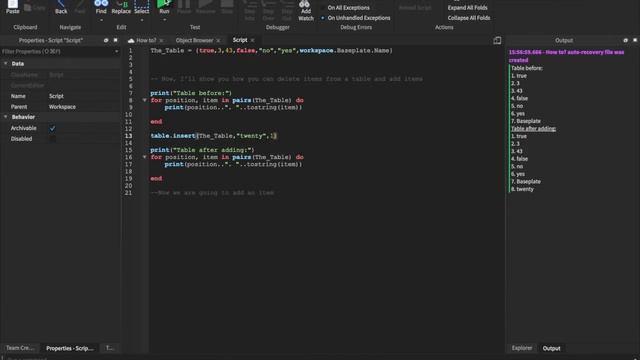Click the The_Table definition on line 1

tap(271, 51)
